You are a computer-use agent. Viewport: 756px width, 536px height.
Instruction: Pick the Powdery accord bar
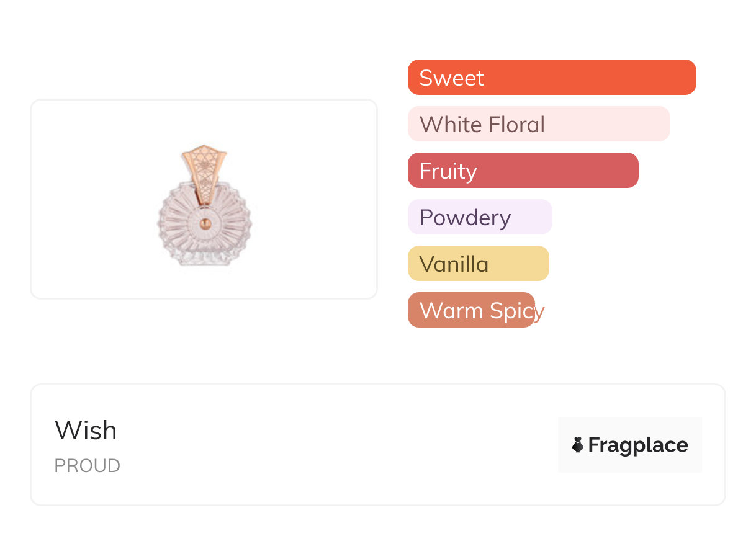tap(479, 217)
